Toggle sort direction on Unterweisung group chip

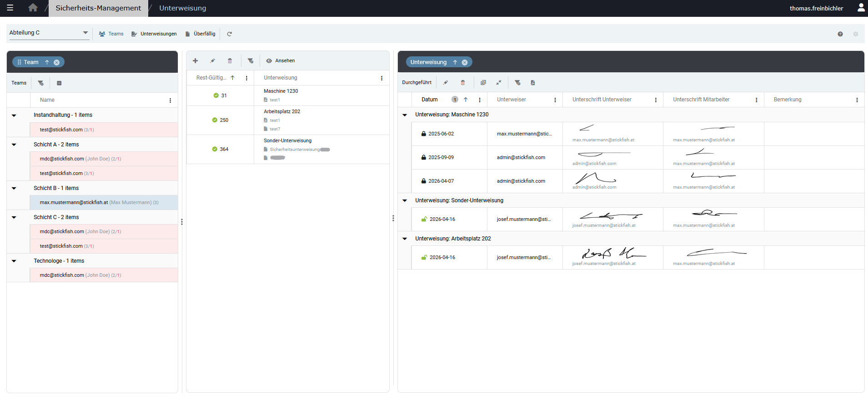(455, 62)
